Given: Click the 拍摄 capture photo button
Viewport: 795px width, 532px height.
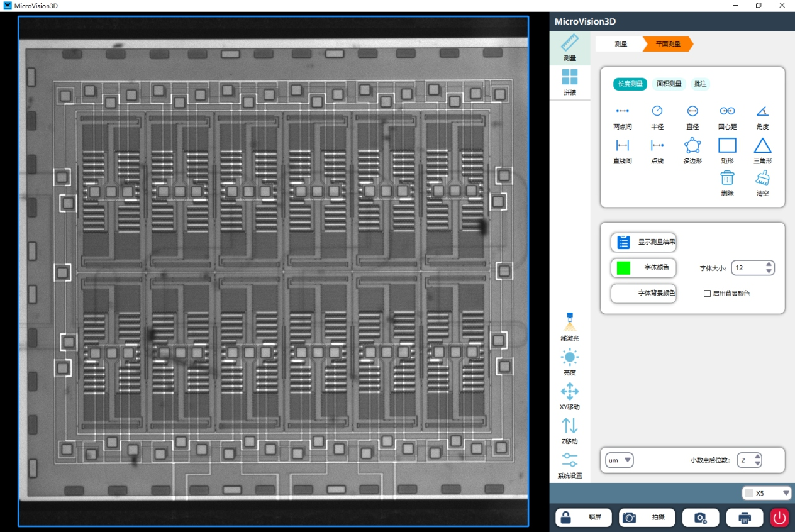Looking at the screenshot, I should [x=647, y=518].
